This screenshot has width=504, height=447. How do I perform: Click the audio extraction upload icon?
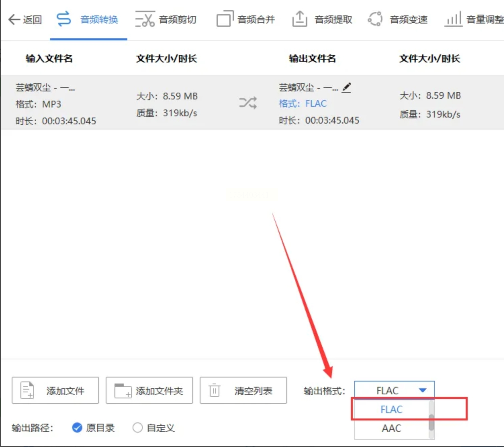(x=300, y=19)
